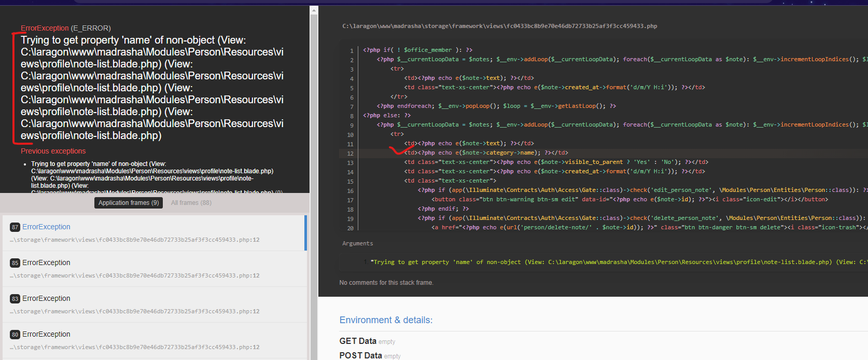
Task: Open stack frame 80 ErrorException
Action: (155, 340)
